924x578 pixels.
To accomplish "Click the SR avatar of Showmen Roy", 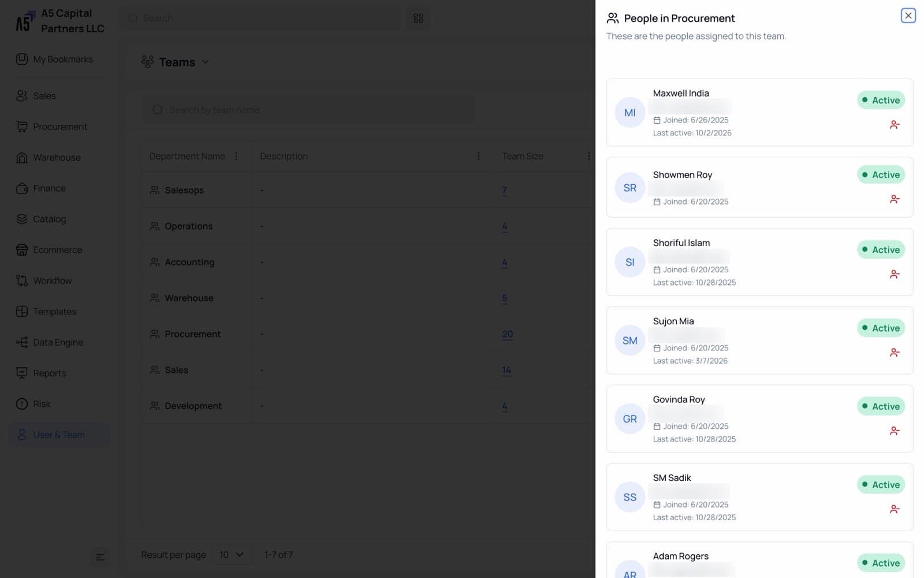I will tap(629, 188).
